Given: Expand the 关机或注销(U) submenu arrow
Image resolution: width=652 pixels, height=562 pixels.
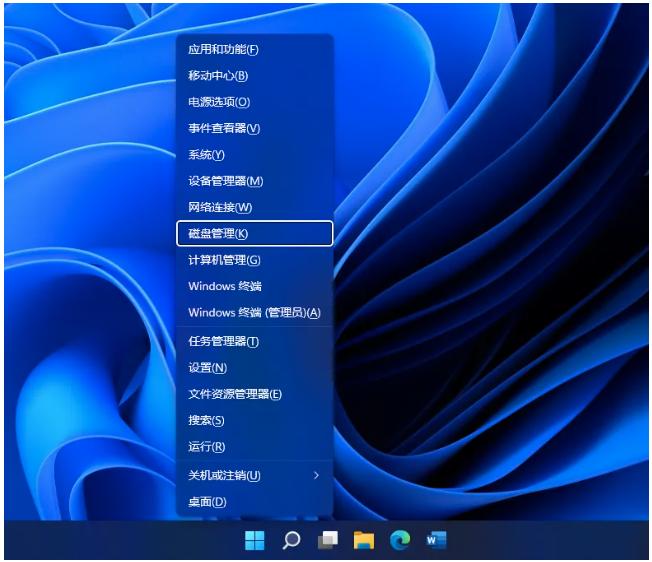Looking at the screenshot, I should 316,475.
